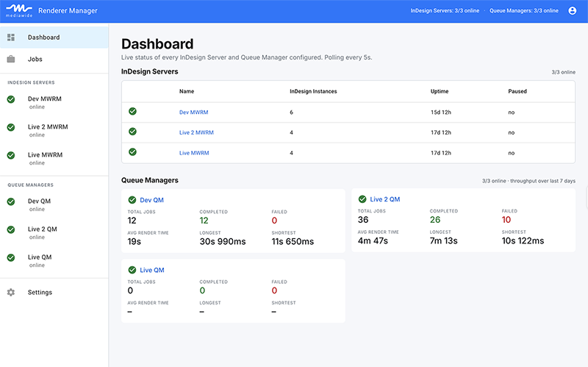Click status icon in Live MWRM table row
Screen dimensions: 588x367
(132, 152)
